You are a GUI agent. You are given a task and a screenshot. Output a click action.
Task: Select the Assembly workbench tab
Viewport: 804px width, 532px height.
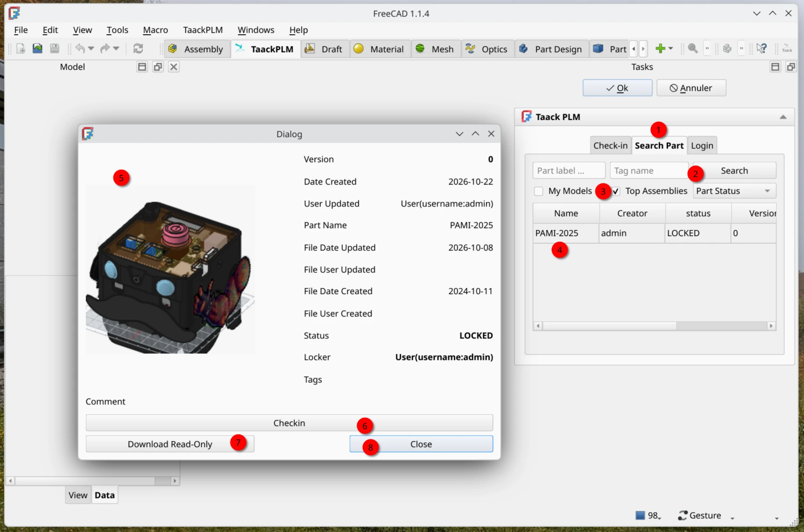196,49
